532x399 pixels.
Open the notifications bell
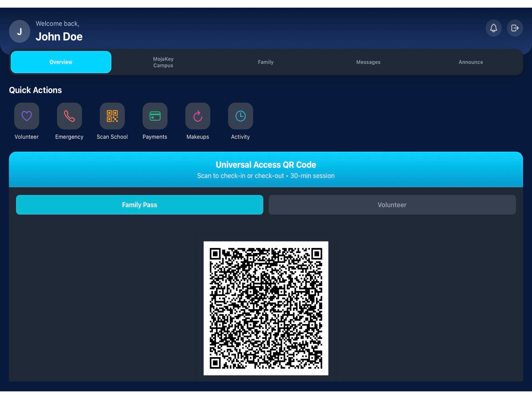pos(493,28)
